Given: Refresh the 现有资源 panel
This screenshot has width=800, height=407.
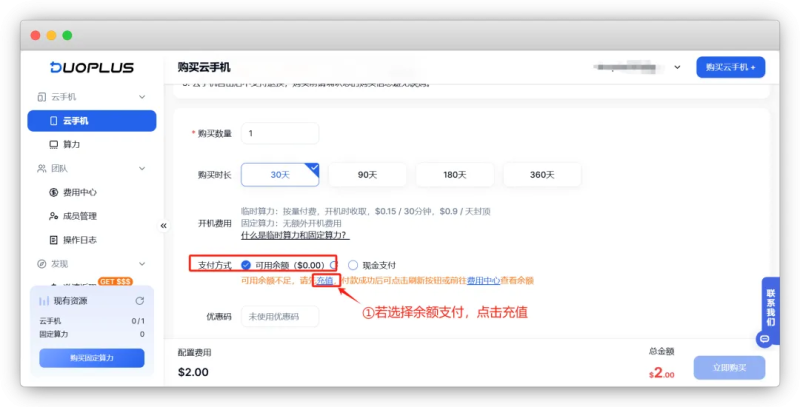Looking at the screenshot, I should (x=139, y=301).
